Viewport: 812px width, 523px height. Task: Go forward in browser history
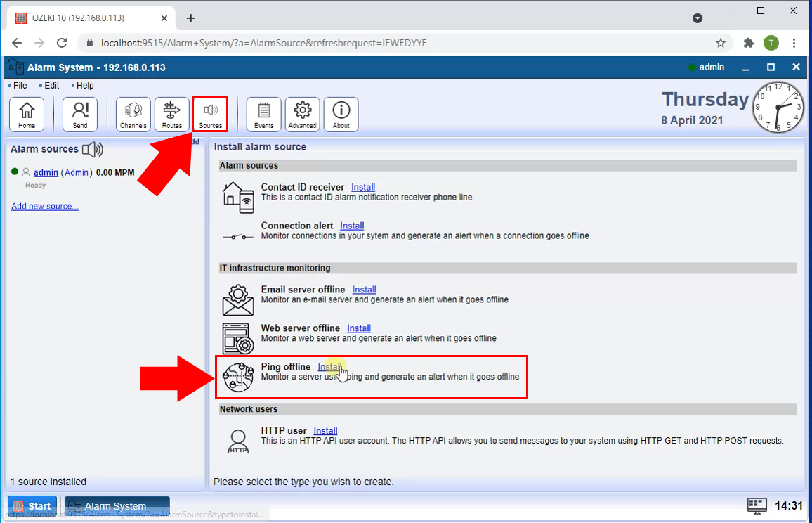click(39, 43)
